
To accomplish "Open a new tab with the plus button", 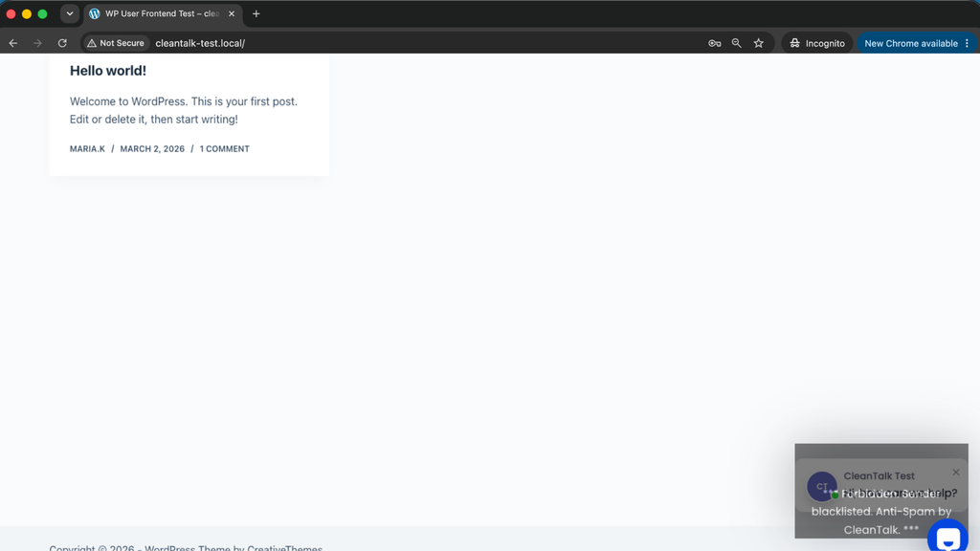I will click(x=256, y=13).
